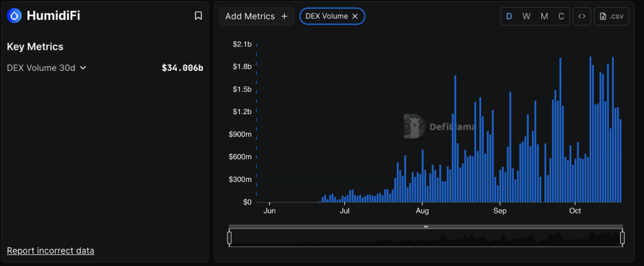
Task: Switch chart to Monthly (M) interval
Action: [x=544, y=16]
